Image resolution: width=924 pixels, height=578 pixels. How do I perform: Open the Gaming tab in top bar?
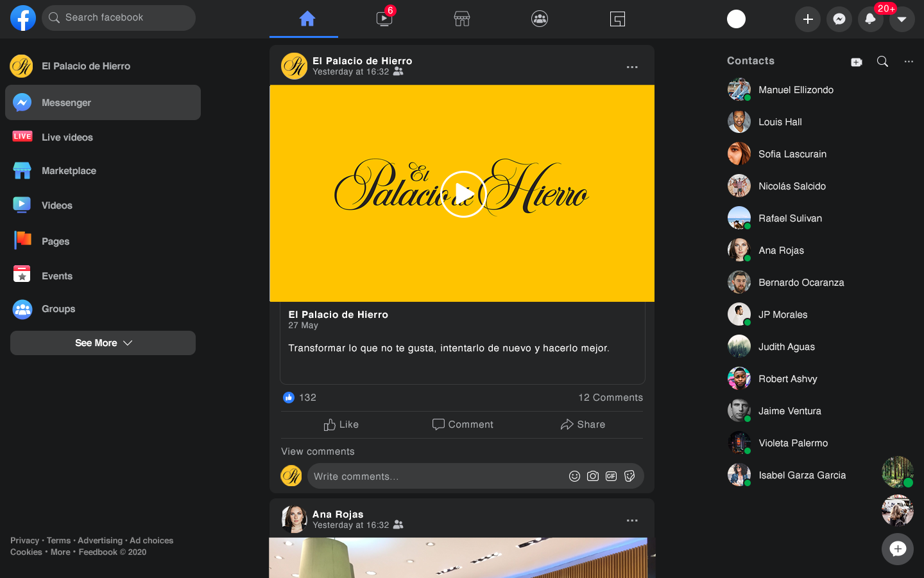[x=617, y=19]
